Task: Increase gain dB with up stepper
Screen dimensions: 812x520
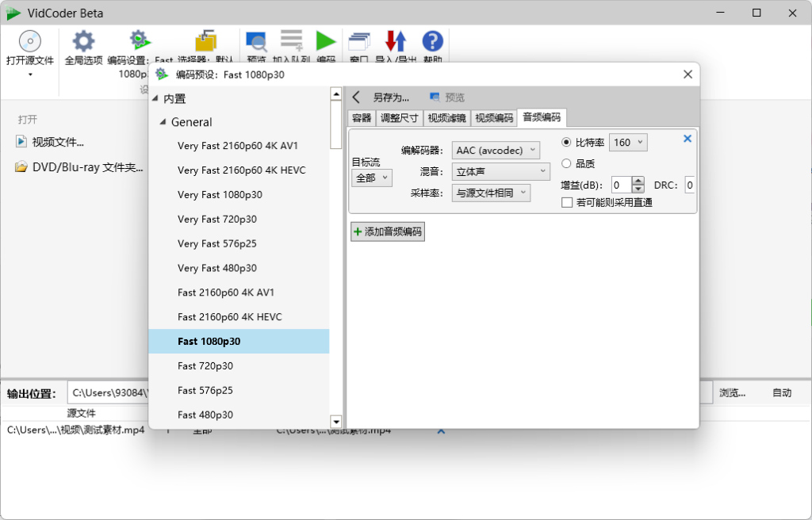Action: coord(638,181)
